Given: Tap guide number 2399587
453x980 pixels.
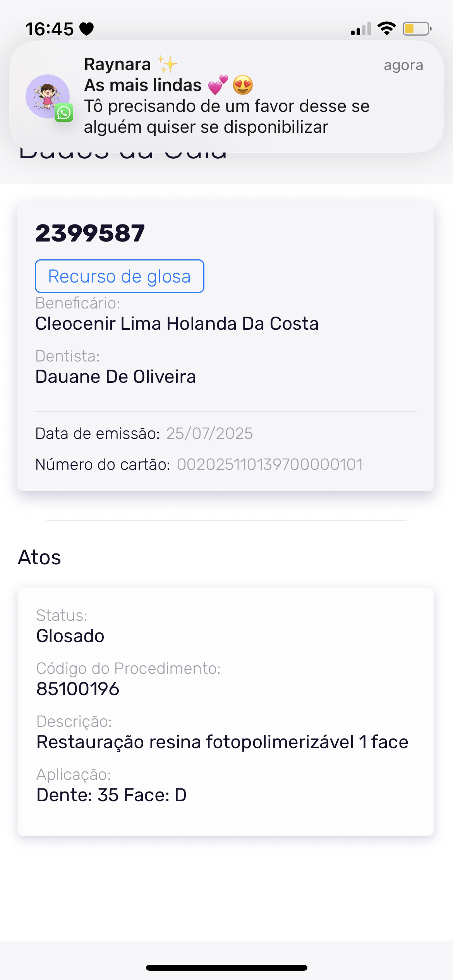Looking at the screenshot, I should (90, 233).
